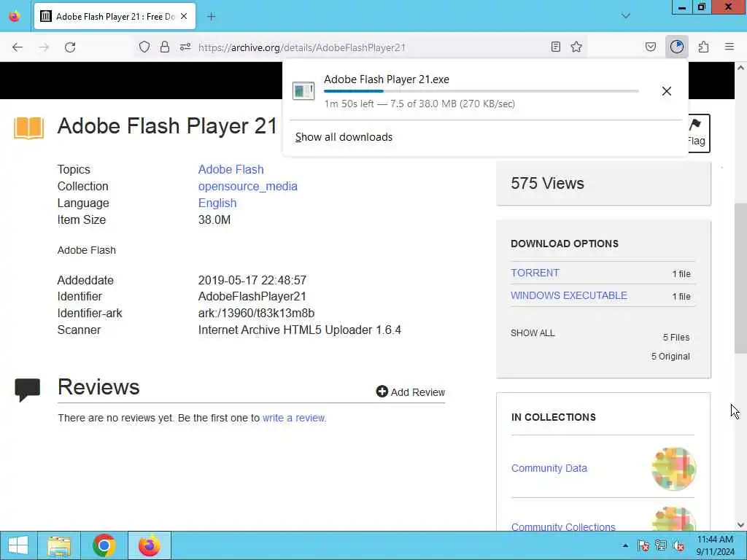Viewport: 747px width, 560px height.
Task: Cancel the Adobe Flash Player 21.exe download
Action: 667,91
